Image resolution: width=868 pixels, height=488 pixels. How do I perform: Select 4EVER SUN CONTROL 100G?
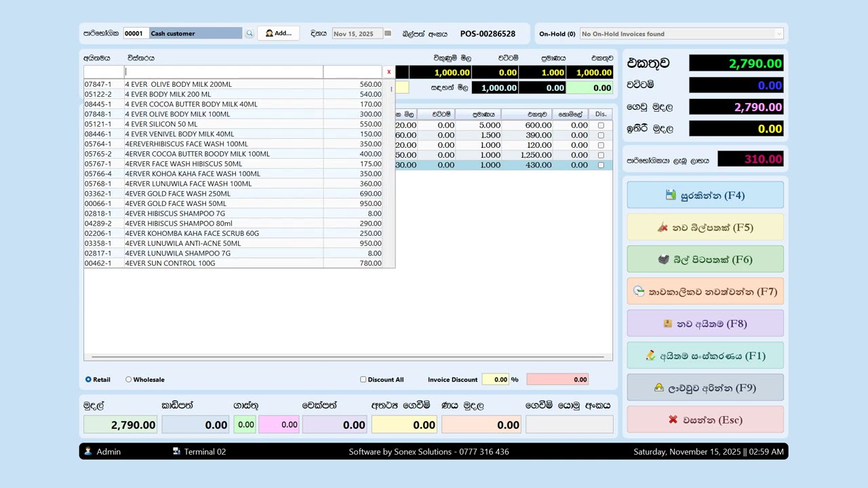(233, 263)
